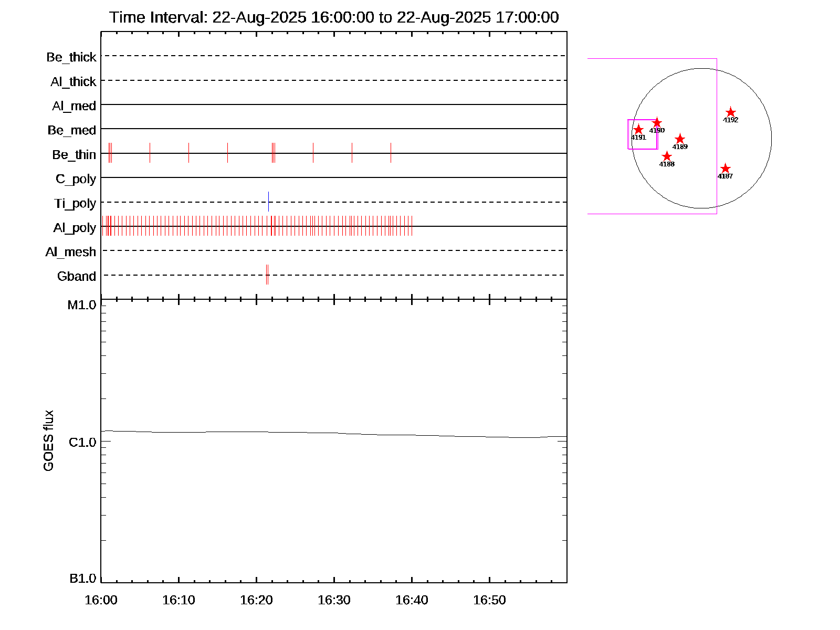Viewport: 840px width, 630px height.
Task: Select the star marking active region 4188
Action: coord(667,156)
